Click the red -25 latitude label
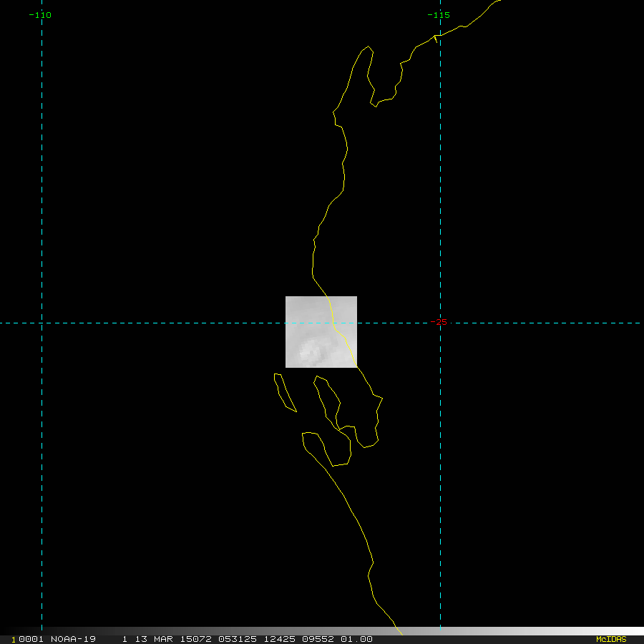Image resolution: width=644 pixels, height=644 pixels. 441,322
